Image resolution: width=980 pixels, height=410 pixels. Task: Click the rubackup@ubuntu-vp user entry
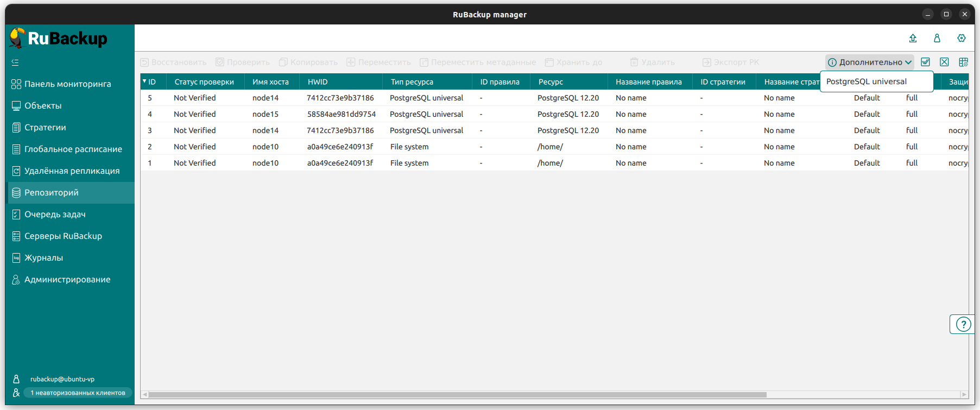62,379
